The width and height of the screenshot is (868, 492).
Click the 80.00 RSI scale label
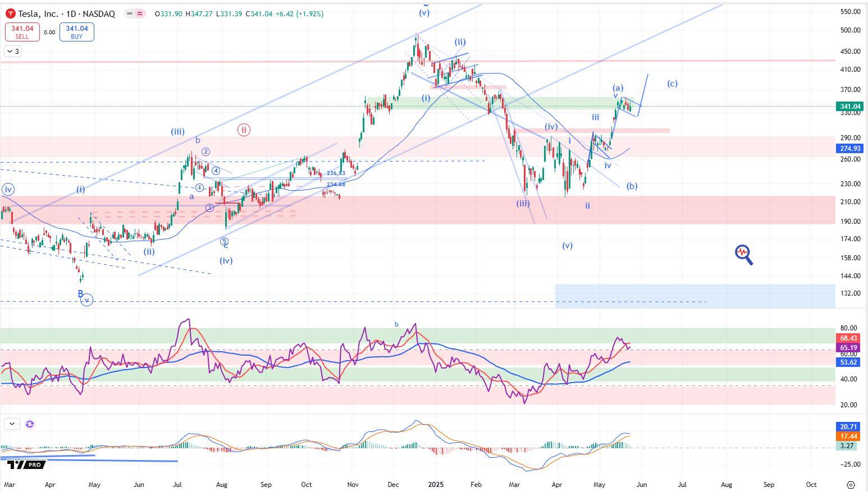point(849,328)
